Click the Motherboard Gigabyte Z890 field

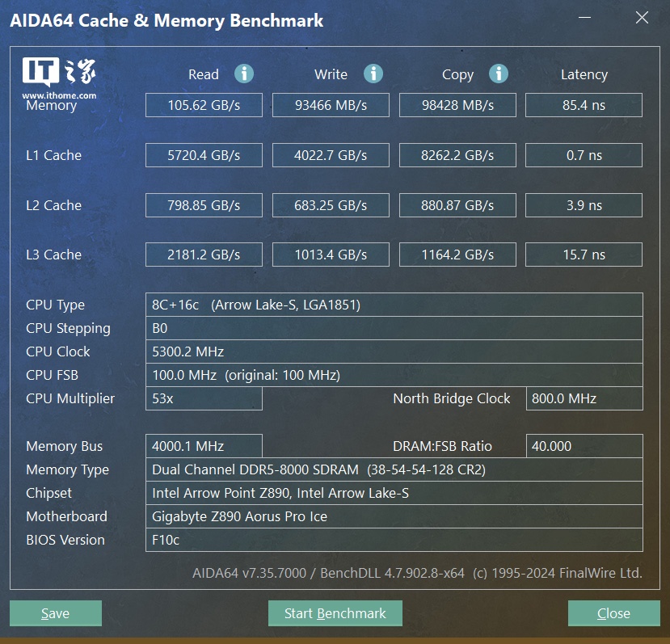[394, 516]
